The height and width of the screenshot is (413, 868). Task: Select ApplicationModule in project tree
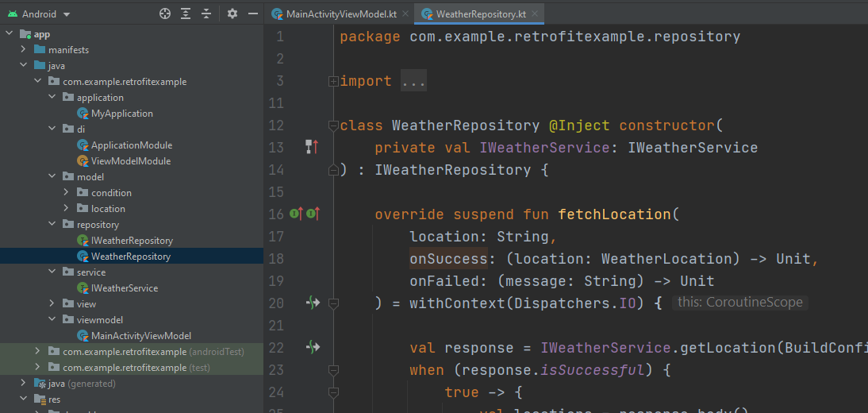click(132, 145)
